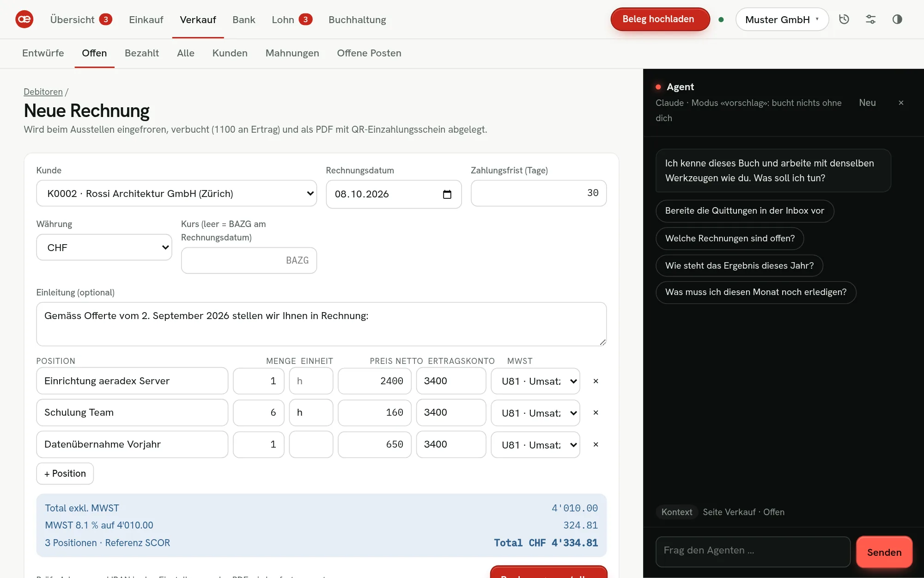Viewport: 924px width, 578px height.
Task: Open the calendar picker in Rechnungsdatum
Action: pyautogui.click(x=447, y=194)
